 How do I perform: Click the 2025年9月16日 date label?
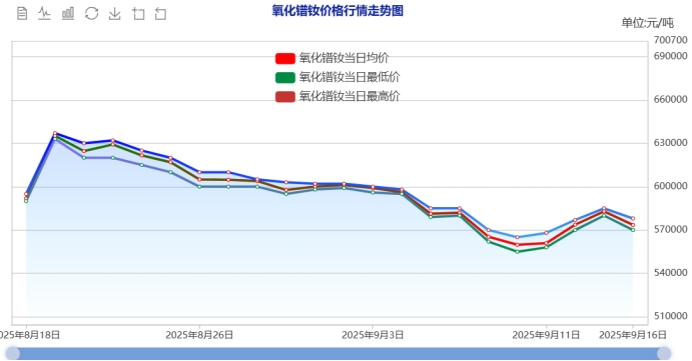[632, 335]
